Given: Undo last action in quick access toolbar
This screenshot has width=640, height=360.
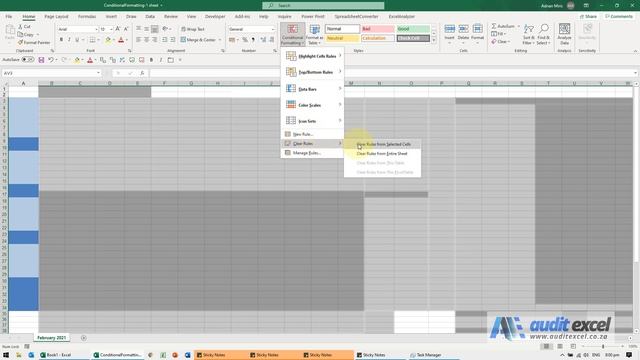Looking at the screenshot, I should pyautogui.click(x=51, y=60).
